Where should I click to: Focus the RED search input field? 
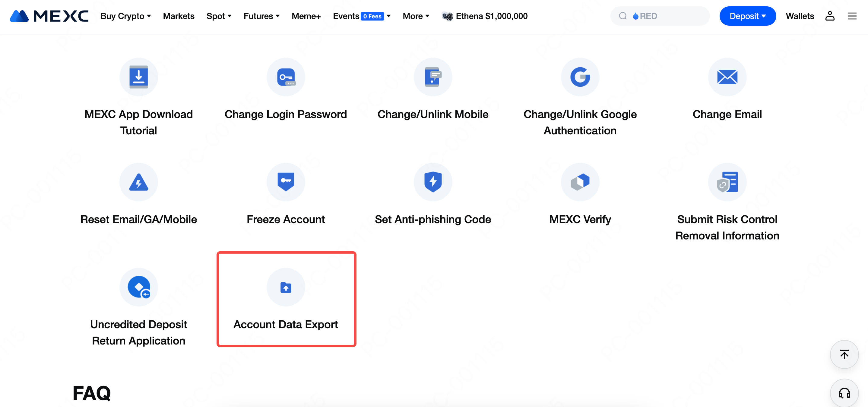660,16
